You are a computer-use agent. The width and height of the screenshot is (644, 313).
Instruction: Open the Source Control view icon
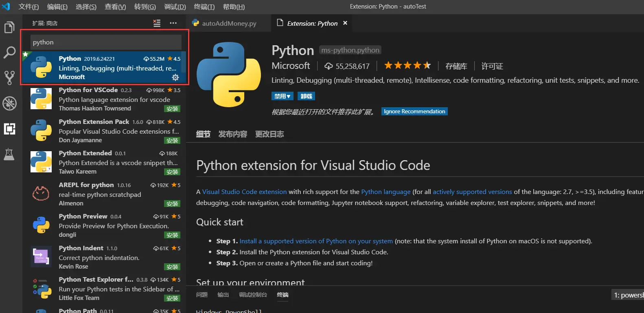tap(9, 77)
